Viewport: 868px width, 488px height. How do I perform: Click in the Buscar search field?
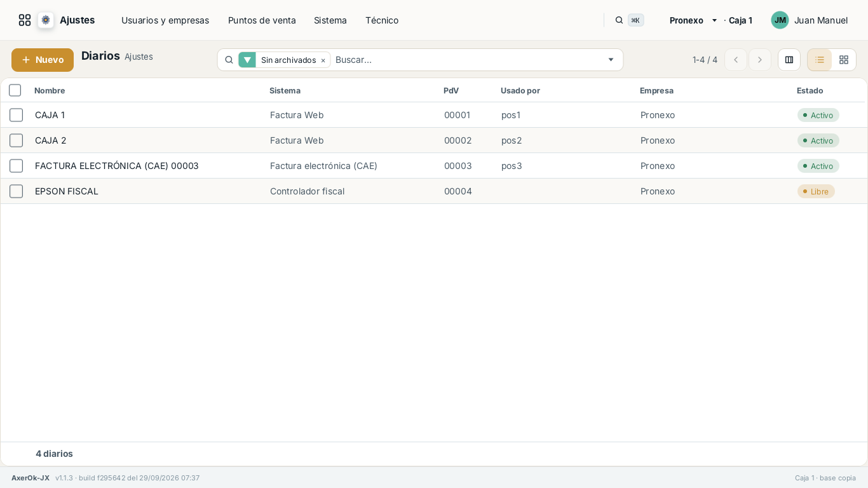coord(467,60)
